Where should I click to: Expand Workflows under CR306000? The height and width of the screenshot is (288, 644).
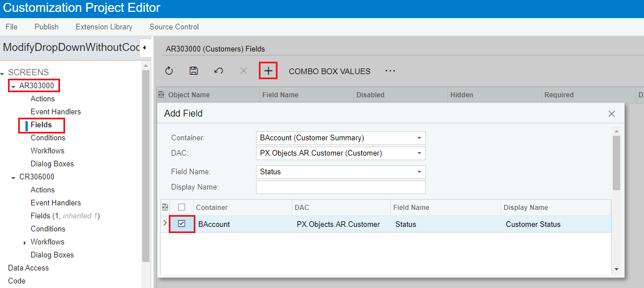pyautogui.click(x=26, y=242)
